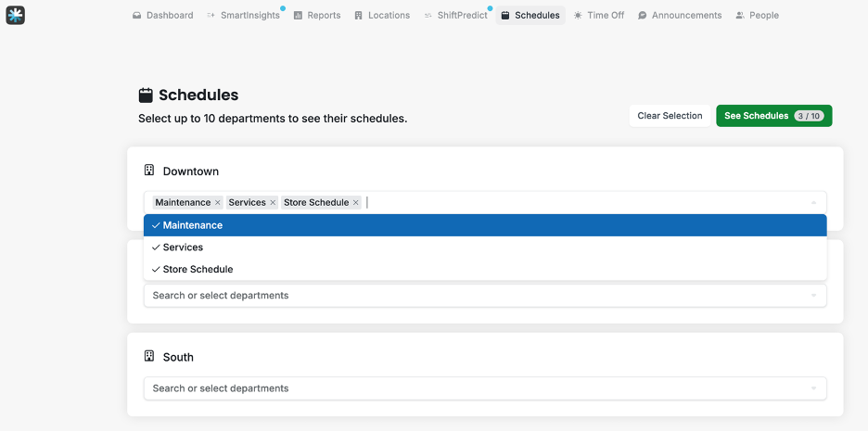Image resolution: width=868 pixels, height=432 pixels.
Task: Click the Announcements speech bubble icon
Action: click(x=643, y=16)
